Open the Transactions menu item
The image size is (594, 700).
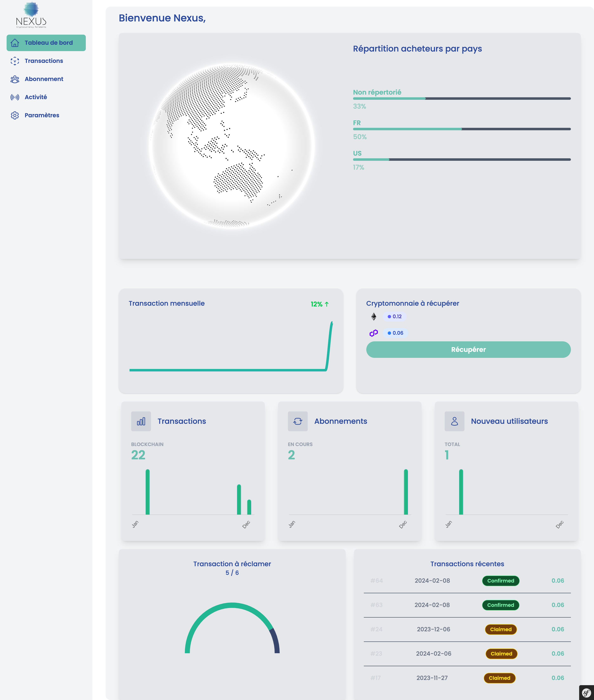44,61
